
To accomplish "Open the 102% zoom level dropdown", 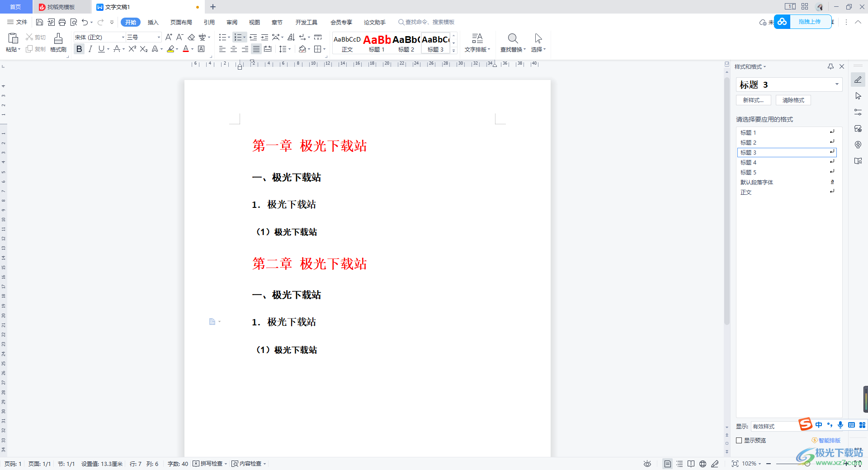I will tap(751, 464).
